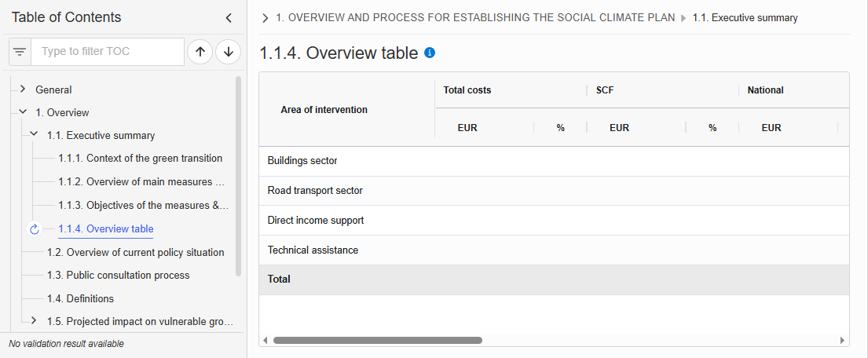Click breadcrumb Overview and Process for Establishing

[475, 18]
